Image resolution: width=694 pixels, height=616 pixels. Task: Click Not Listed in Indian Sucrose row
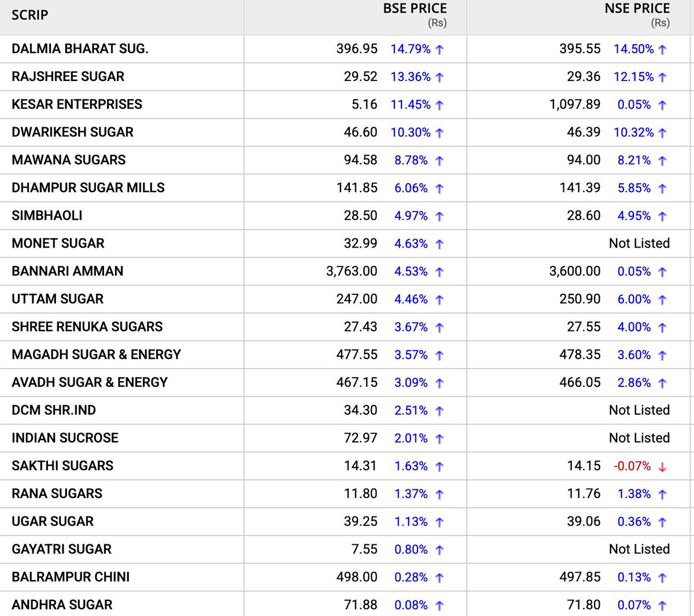point(640,437)
